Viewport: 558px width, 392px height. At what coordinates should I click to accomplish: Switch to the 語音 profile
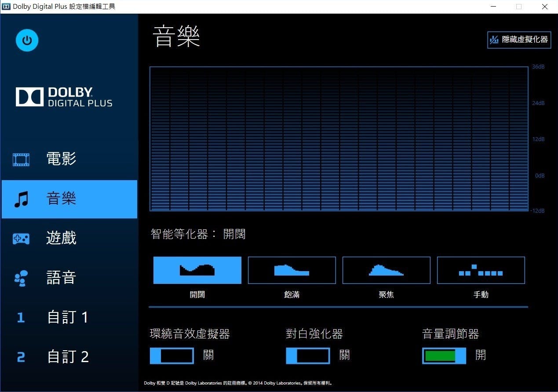pyautogui.click(x=69, y=278)
